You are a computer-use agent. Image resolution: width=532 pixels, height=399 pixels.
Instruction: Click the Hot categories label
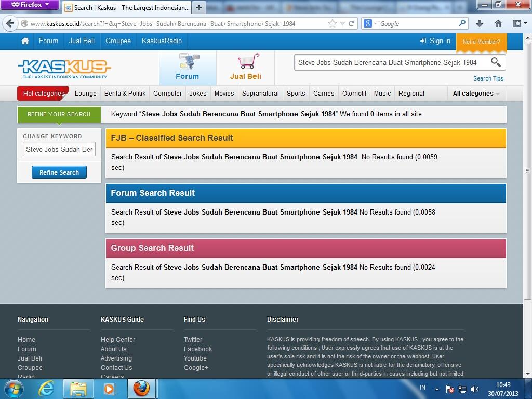tap(44, 94)
